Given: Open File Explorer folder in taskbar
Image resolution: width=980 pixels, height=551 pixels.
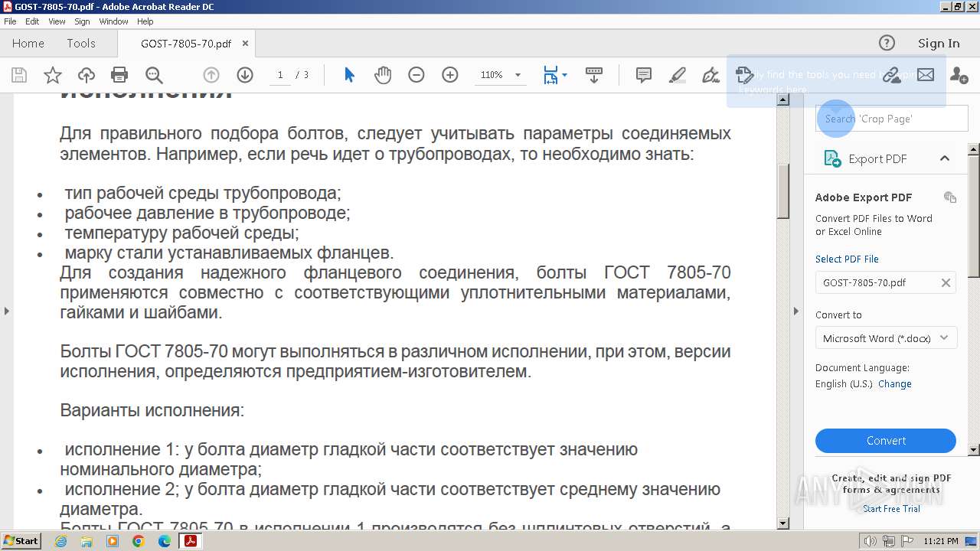Looking at the screenshot, I should pos(87,541).
